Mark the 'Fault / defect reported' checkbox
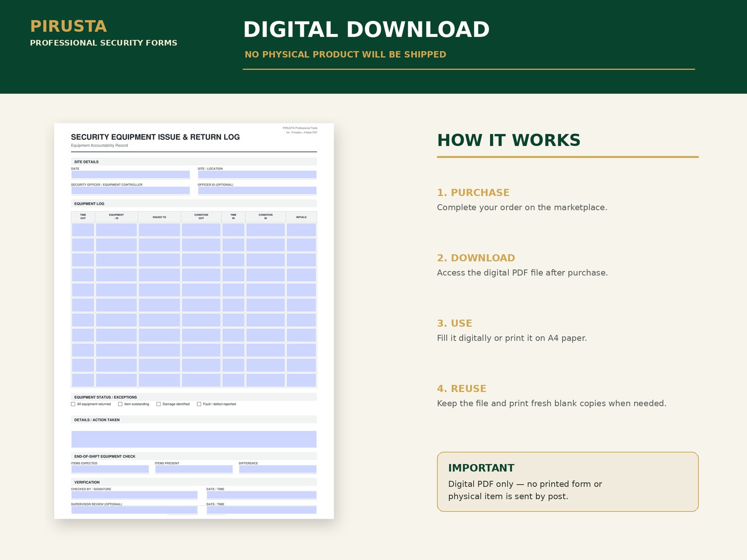This screenshot has width=747, height=560. 199,404
